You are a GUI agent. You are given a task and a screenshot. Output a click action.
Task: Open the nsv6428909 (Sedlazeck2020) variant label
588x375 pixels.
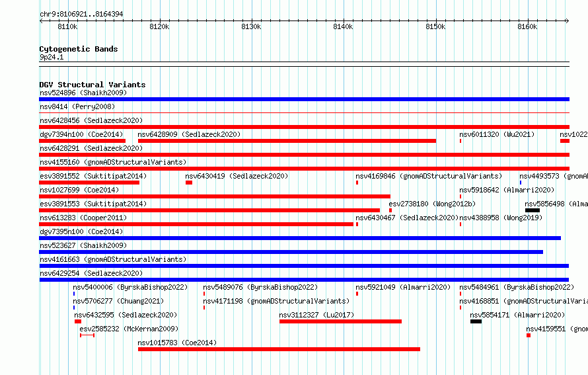click(189, 134)
